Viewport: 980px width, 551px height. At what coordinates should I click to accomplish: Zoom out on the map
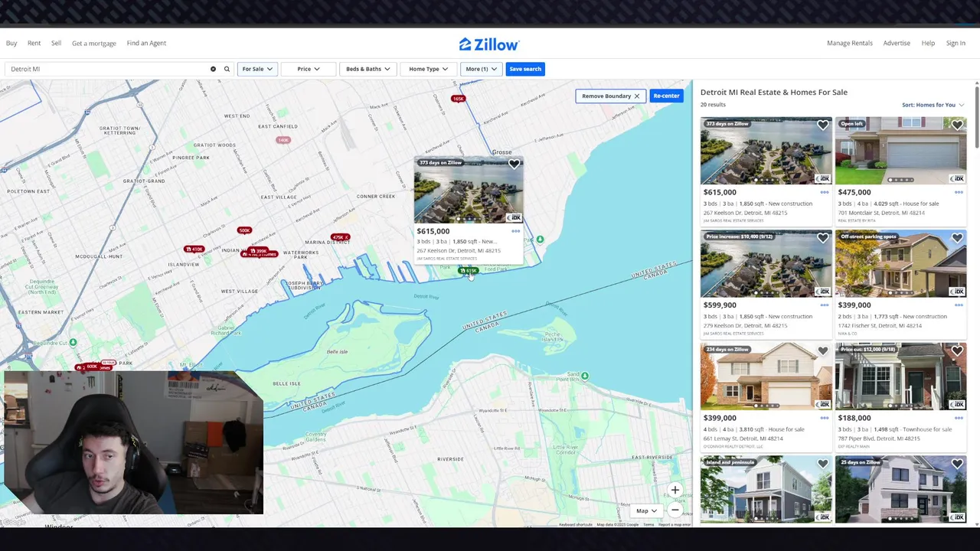[675, 510]
